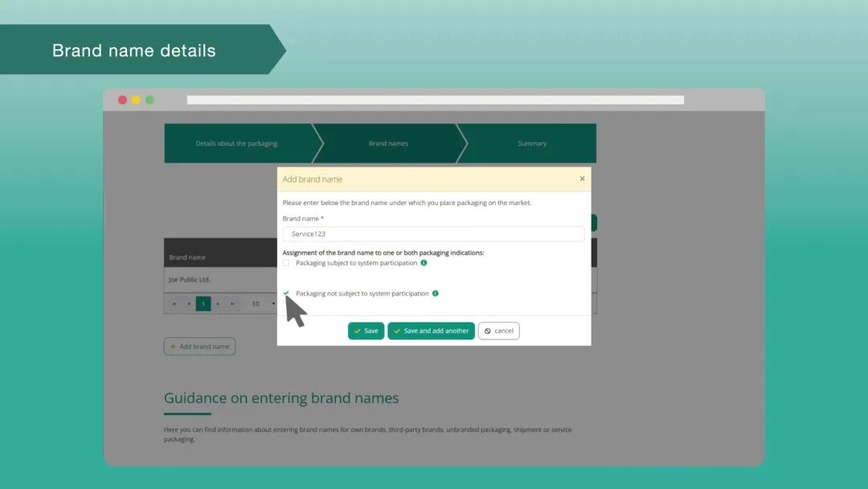Viewport: 868px width, 489px height.
Task: Click the yellow window minimize dot
Action: tap(136, 100)
